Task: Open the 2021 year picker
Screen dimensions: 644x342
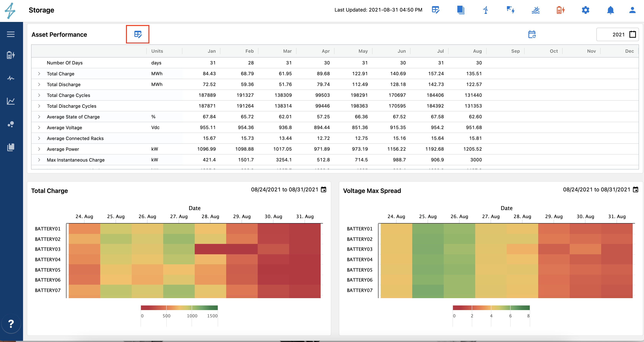Action: [632, 34]
